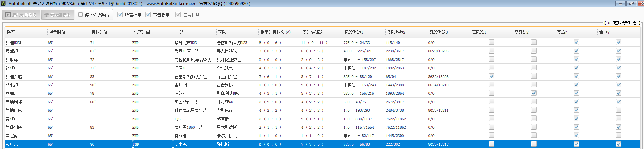644x149 pixels.
Task: Sort by the 联赛 column header
Action: [11, 32]
